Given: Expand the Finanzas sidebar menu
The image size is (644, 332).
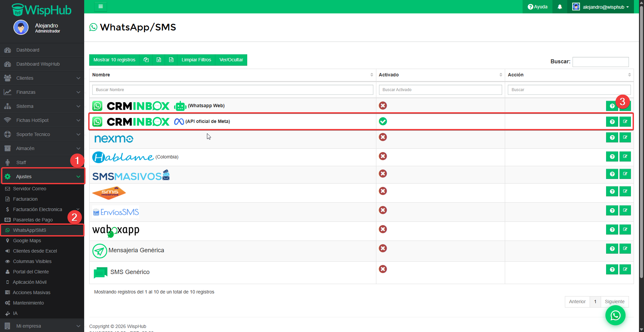Looking at the screenshot, I should coord(42,92).
